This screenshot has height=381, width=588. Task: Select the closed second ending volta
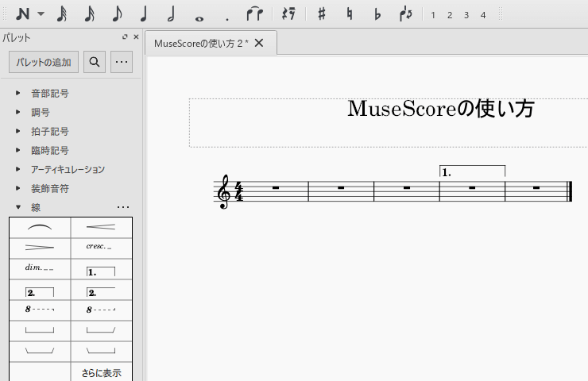[40, 290]
